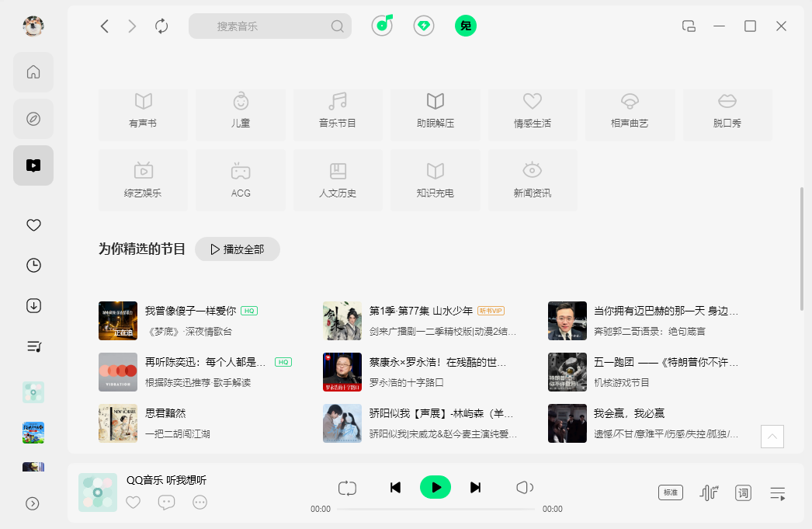This screenshot has height=529, width=812.
Task: Switch to mini player mode icon
Action: point(689,26)
